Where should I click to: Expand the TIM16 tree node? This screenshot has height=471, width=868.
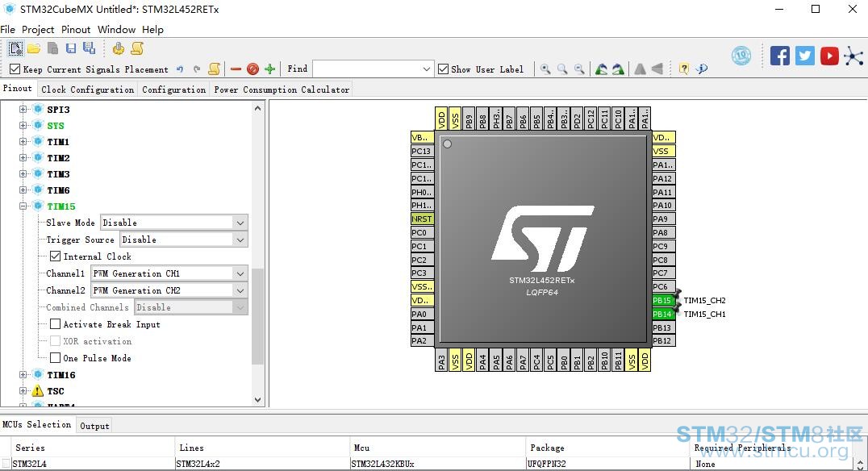pyautogui.click(x=23, y=375)
